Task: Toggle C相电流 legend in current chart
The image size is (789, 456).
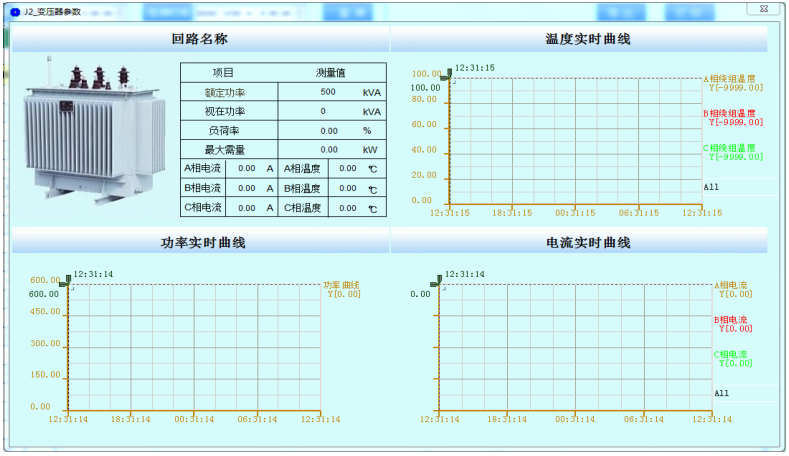Action: coord(732,354)
